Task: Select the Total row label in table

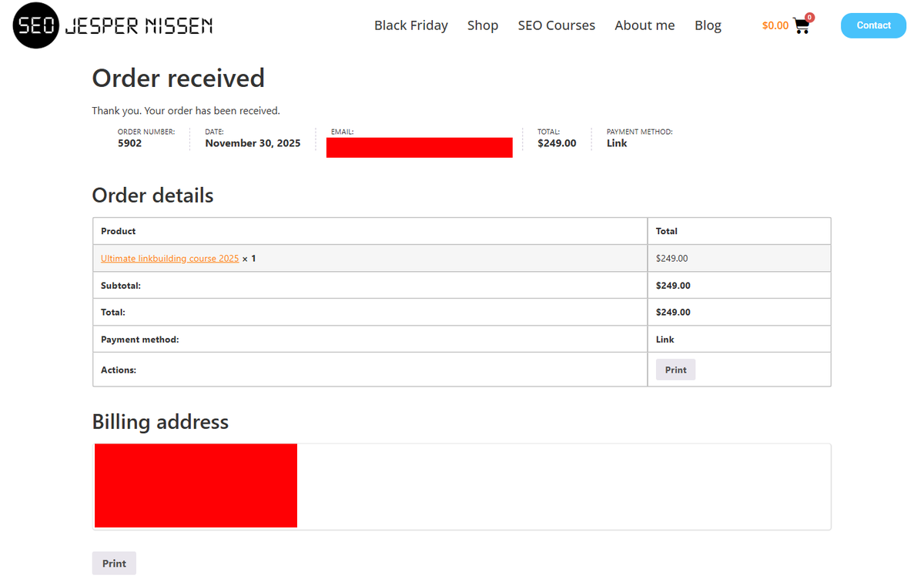Action: coord(113,313)
